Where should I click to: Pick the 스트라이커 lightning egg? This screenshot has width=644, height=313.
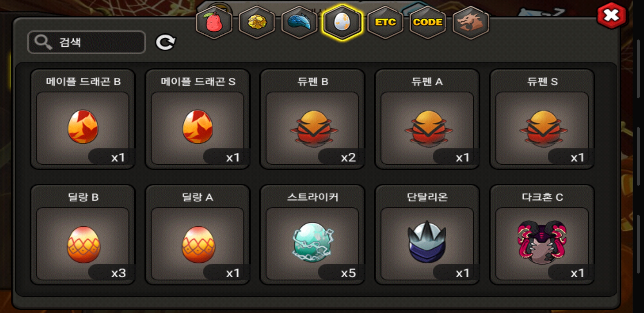(x=312, y=235)
